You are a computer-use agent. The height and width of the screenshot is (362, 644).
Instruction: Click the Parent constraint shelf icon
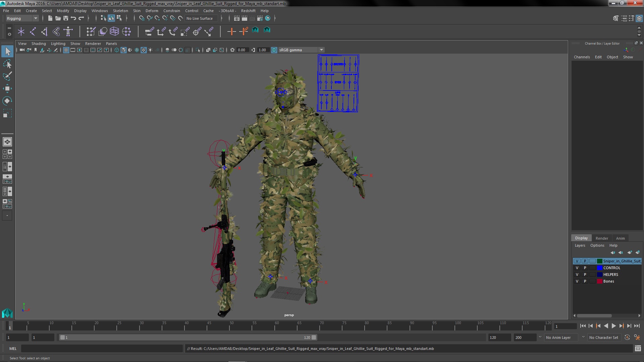tap(150, 32)
